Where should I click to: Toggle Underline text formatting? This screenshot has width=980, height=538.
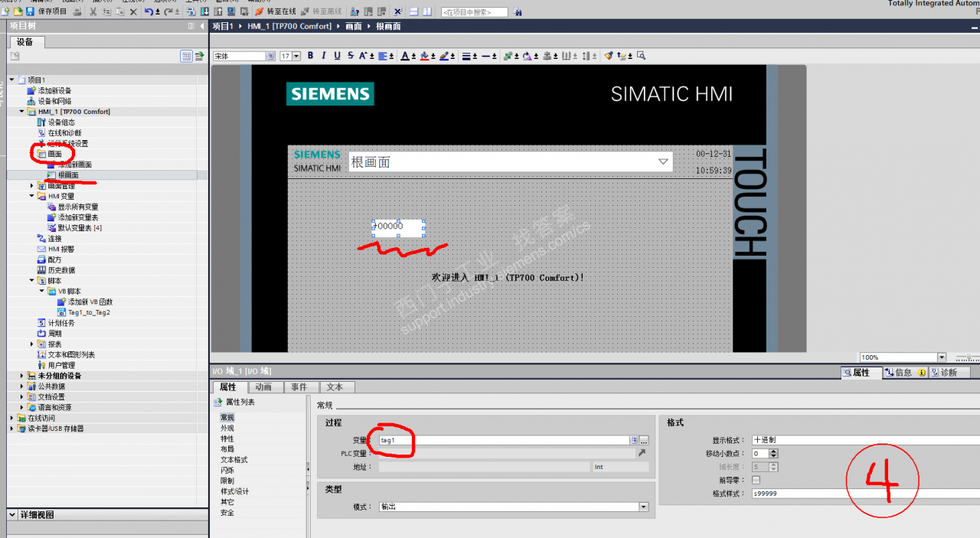click(x=337, y=56)
